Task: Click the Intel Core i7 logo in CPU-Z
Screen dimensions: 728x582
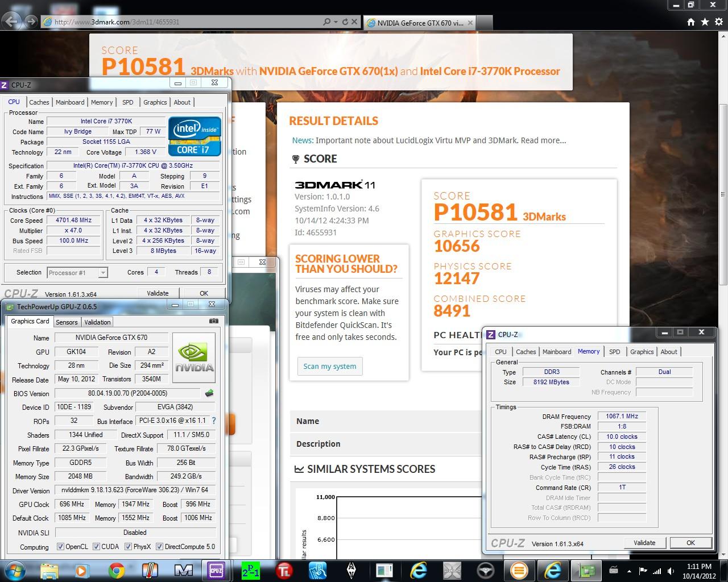Action: (x=195, y=136)
